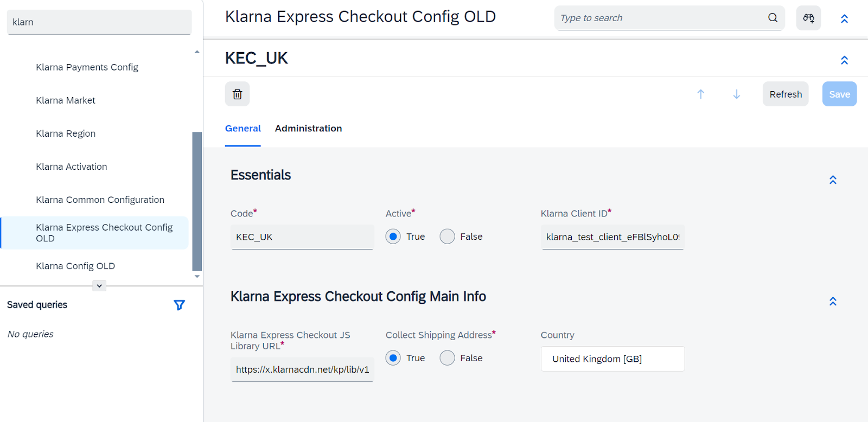Open Klarna Config OLD in sidebar
This screenshot has width=868, height=422.
75,266
